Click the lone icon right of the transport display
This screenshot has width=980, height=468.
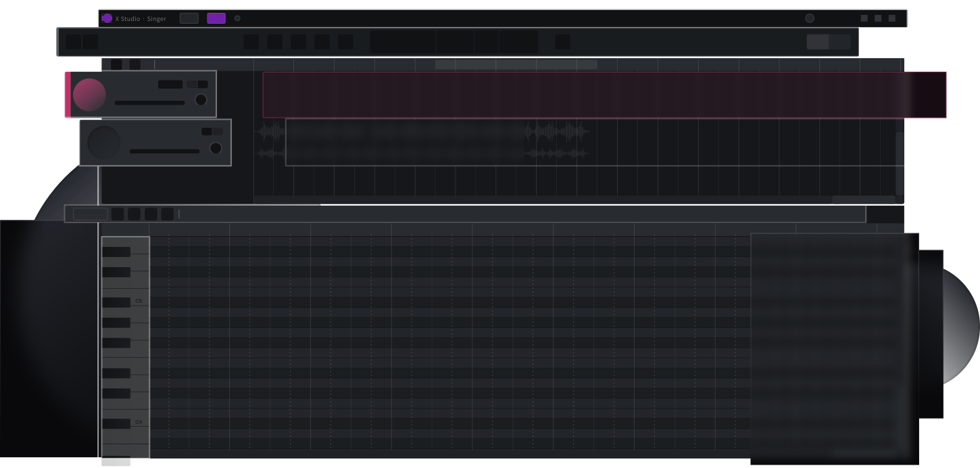coord(562,42)
